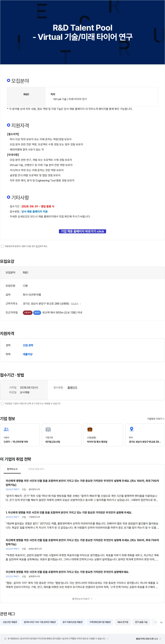This screenshot has height=644, width=165.
Task: Select the 연구·실험·기술 tag
Action: click(x=141, y=622)
